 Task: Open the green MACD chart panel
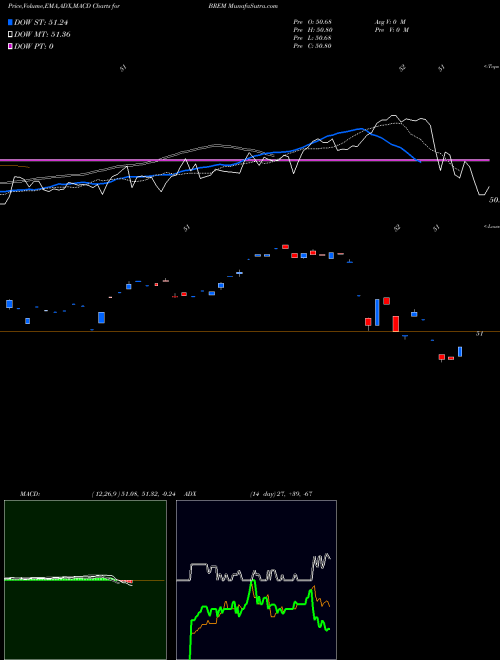tap(85, 580)
